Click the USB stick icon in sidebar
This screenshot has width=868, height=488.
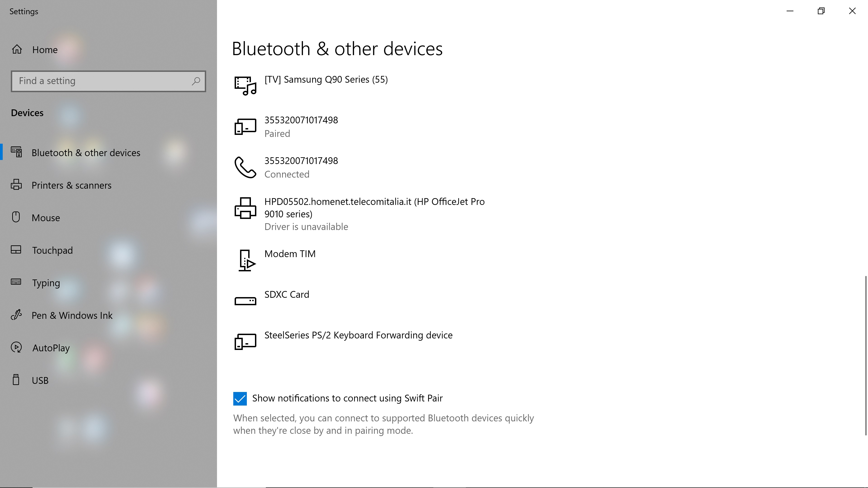[16, 380]
